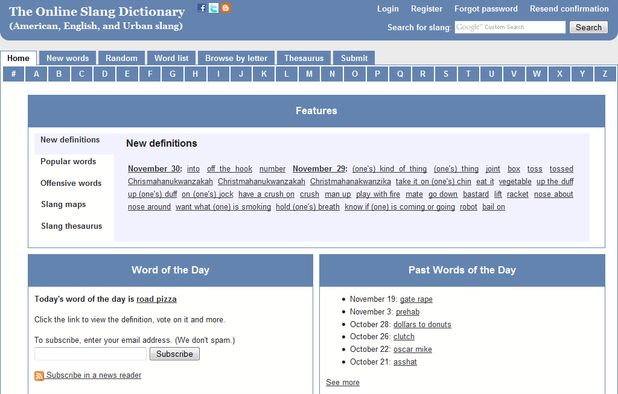Browse words starting with P
The image size is (618, 394).
(x=378, y=74)
